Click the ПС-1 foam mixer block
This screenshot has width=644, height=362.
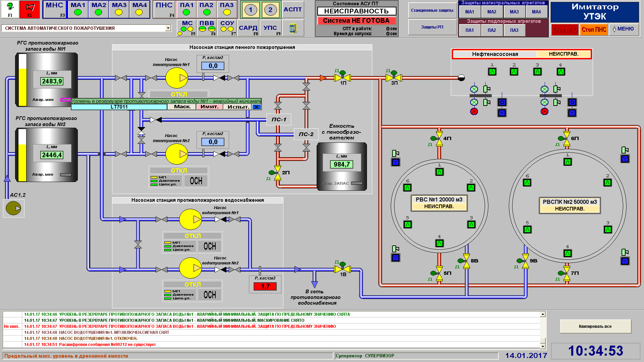coord(279,120)
